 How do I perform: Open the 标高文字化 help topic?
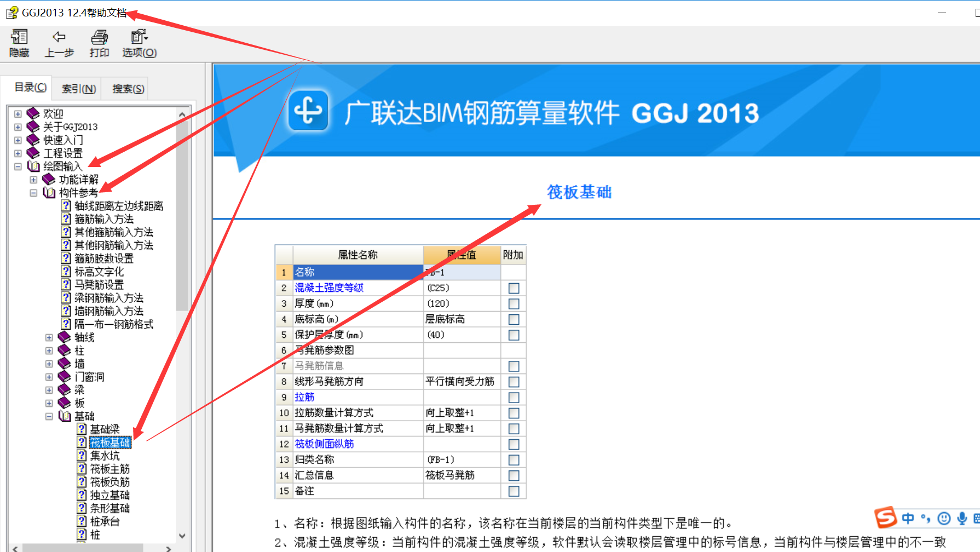pyautogui.click(x=99, y=271)
